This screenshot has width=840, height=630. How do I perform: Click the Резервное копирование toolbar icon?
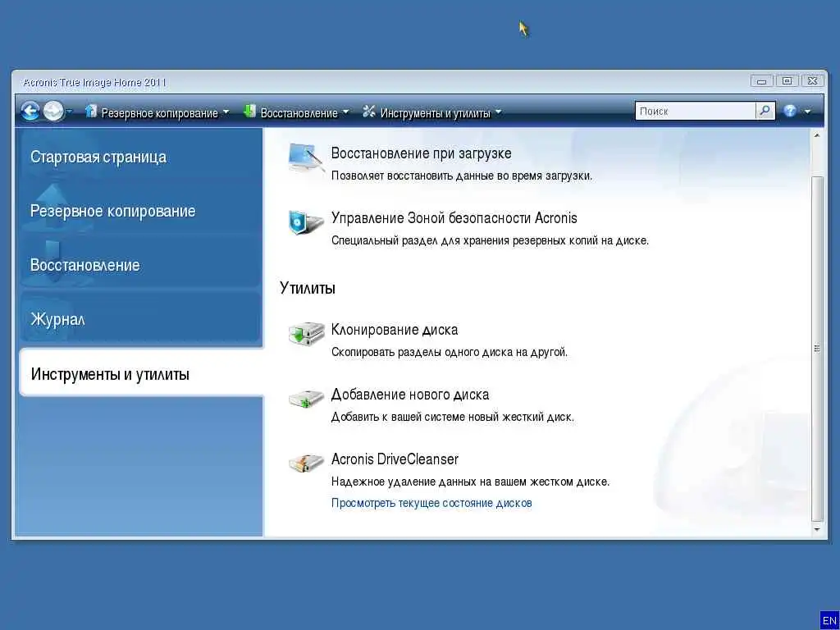click(92, 111)
